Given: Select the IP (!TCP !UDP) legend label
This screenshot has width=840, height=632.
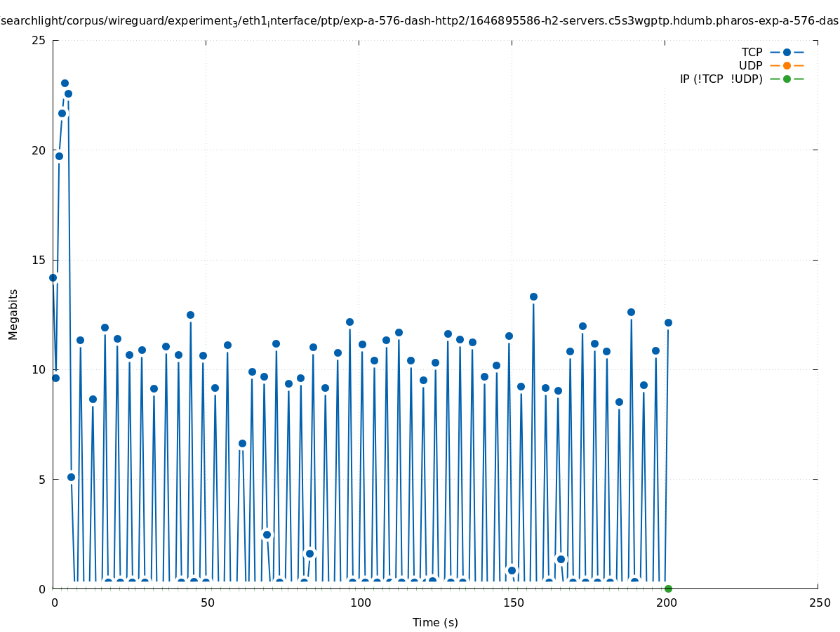Looking at the screenshot, I should pyautogui.click(x=721, y=79).
